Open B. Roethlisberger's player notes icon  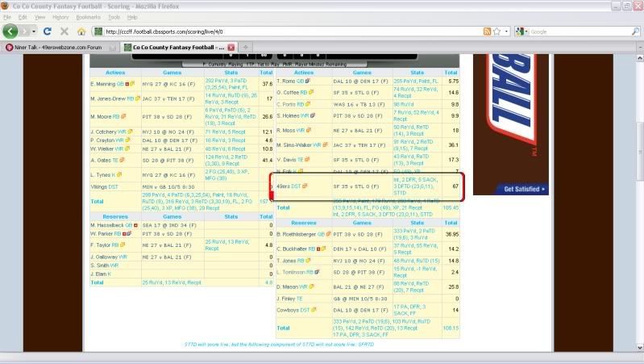coord(328,234)
